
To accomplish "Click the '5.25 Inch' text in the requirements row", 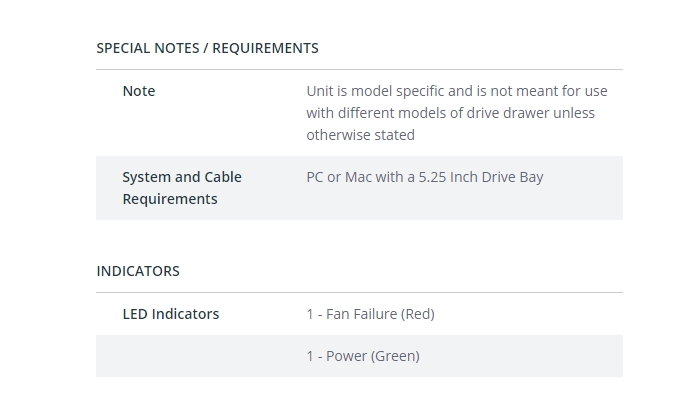I will [448, 177].
